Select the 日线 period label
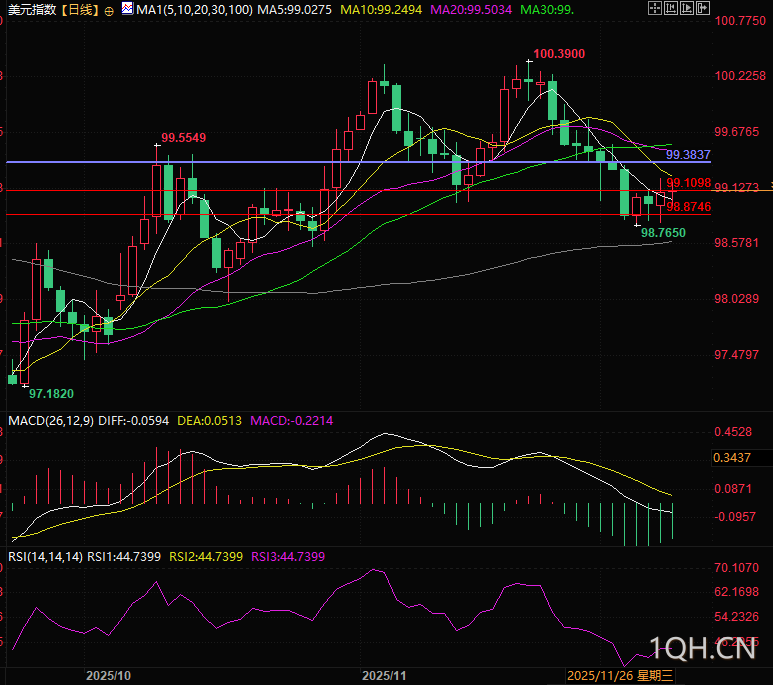The image size is (773, 685). pos(81,9)
